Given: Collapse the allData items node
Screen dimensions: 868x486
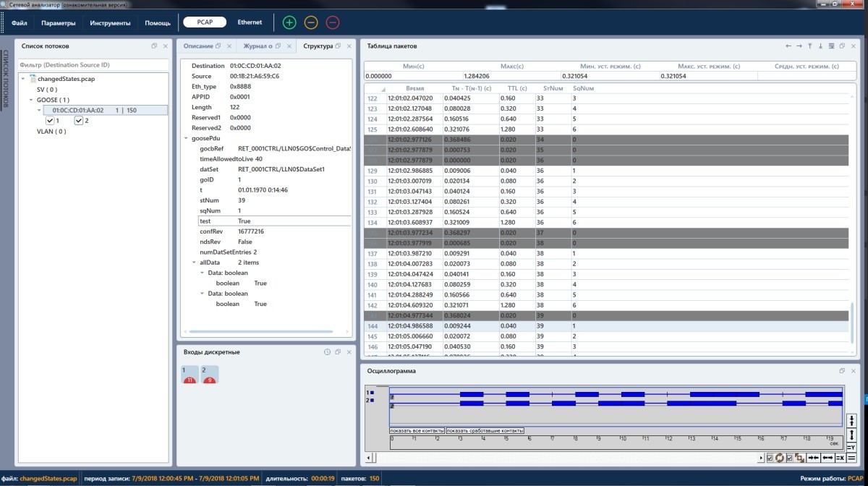Looking at the screenshot, I should coord(194,263).
